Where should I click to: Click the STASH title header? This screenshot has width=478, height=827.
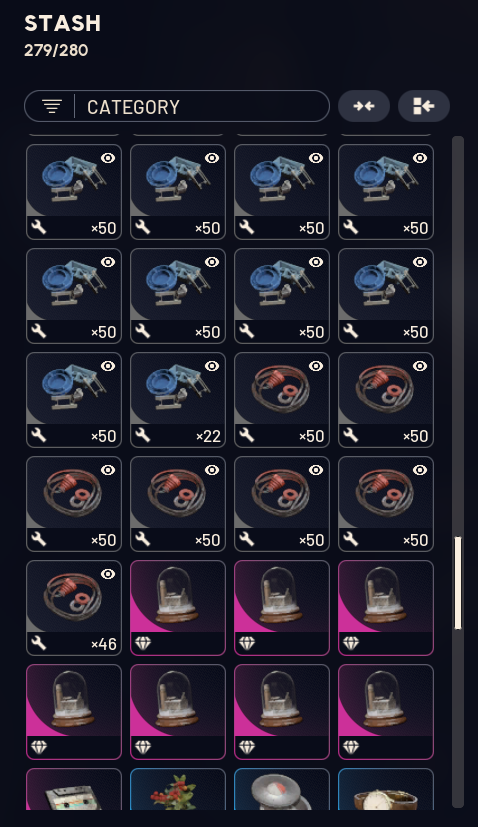[62, 23]
